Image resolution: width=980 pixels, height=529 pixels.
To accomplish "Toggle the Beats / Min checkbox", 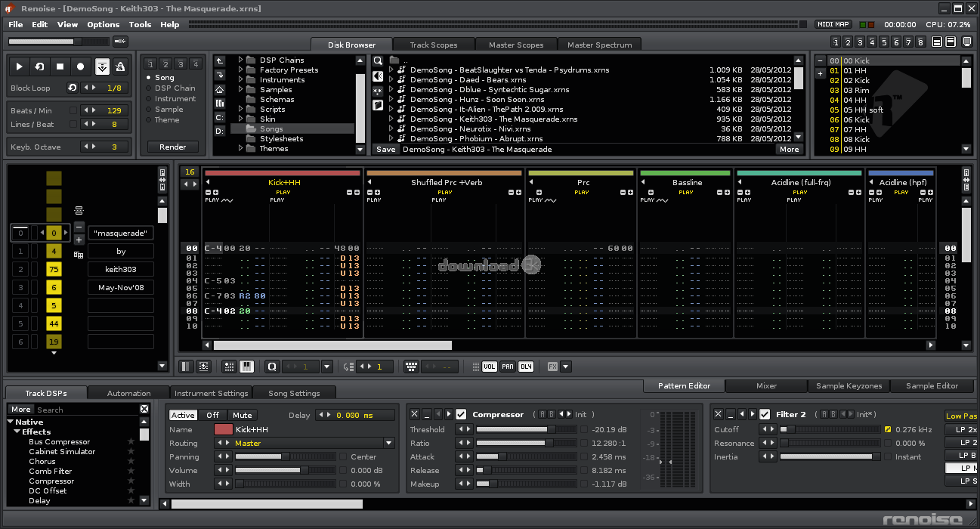I will 73,110.
